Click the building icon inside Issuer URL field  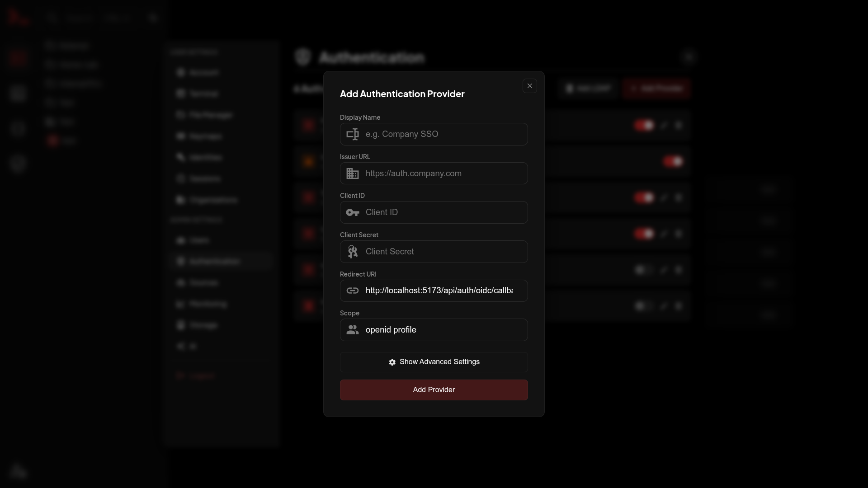353,174
